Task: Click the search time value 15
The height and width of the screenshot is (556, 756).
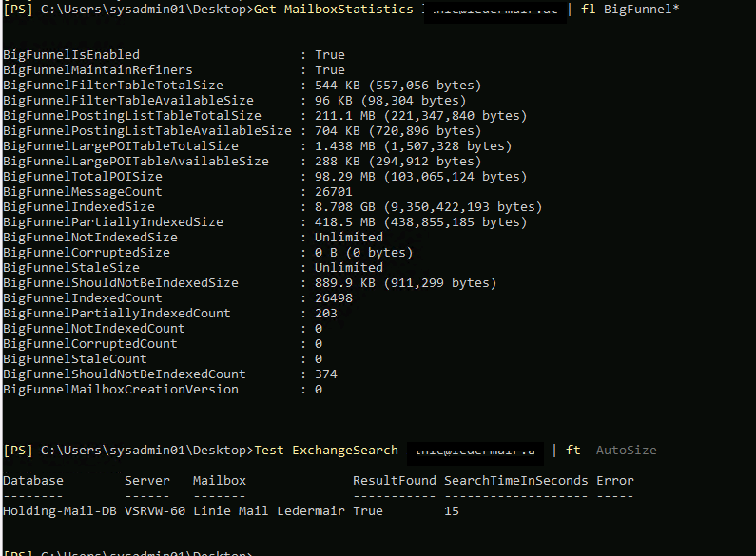Action: click(x=452, y=510)
